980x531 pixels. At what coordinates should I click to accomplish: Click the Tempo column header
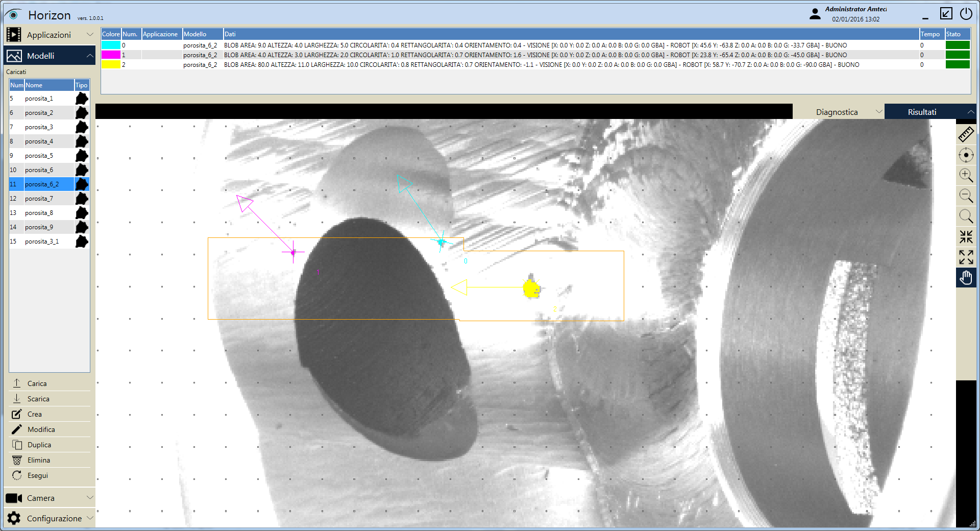pos(932,34)
